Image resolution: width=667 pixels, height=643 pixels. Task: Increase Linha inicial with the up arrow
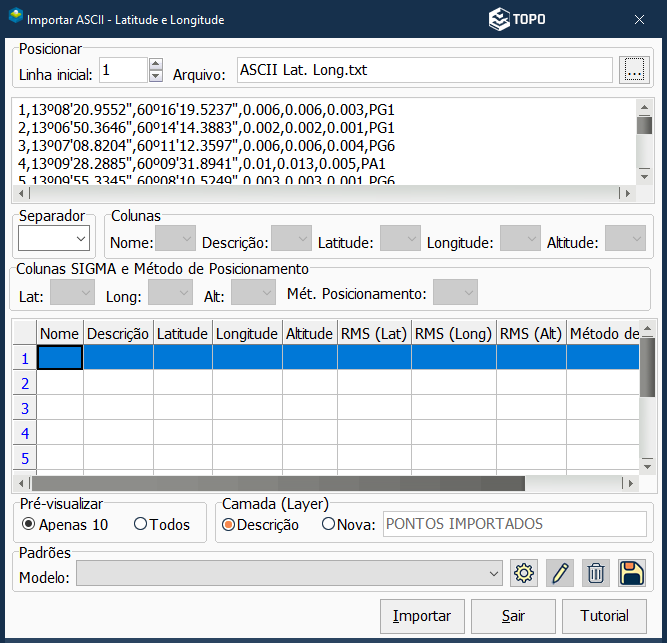pos(155,64)
